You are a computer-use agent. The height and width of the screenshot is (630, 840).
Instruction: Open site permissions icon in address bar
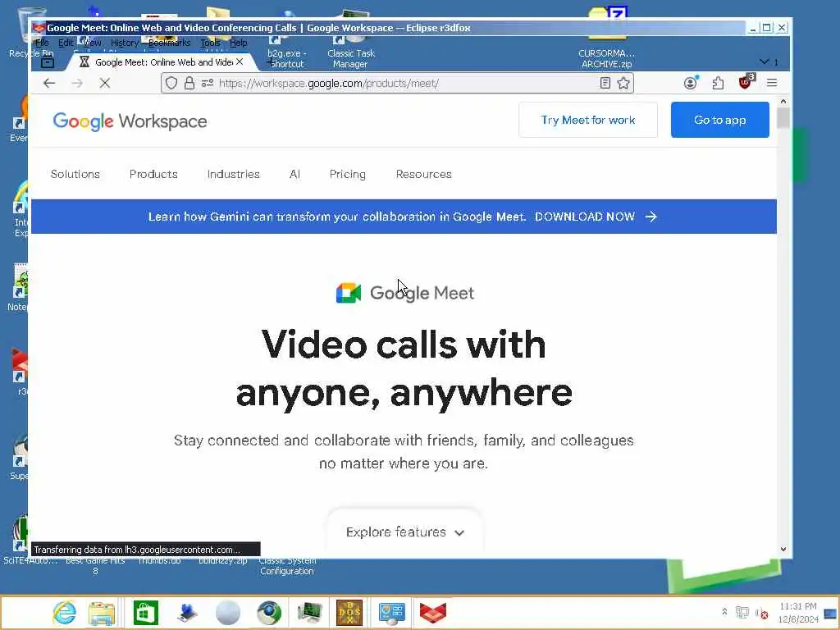pyautogui.click(x=208, y=83)
